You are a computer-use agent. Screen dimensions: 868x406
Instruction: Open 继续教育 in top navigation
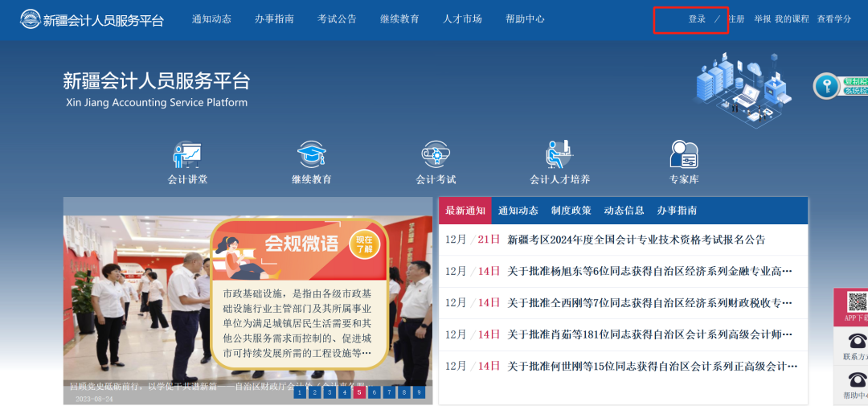399,18
